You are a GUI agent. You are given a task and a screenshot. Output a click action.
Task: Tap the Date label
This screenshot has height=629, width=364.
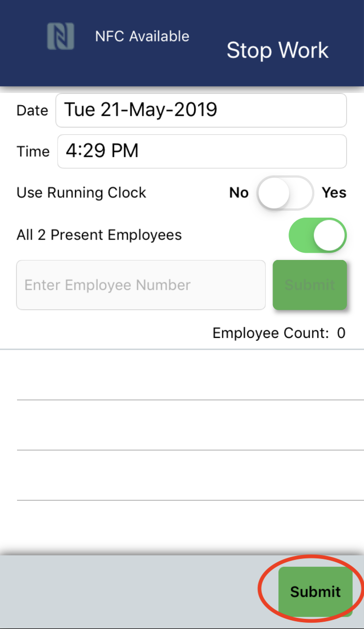32,111
